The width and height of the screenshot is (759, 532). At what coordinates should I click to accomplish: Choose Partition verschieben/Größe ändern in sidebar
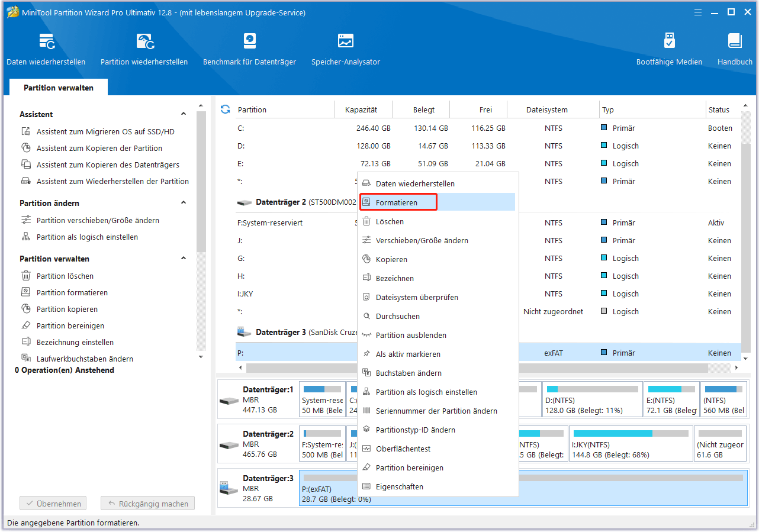pos(90,220)
